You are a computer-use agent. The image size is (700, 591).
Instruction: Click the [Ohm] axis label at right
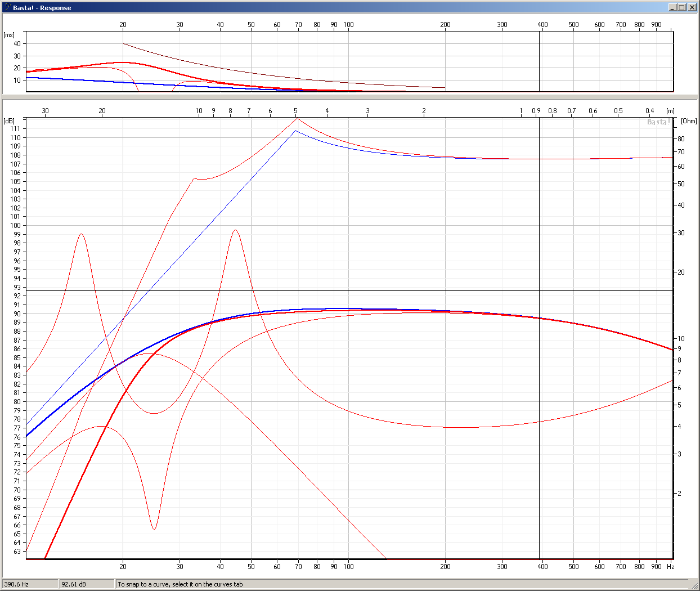pyautogui.click(x=689, y=121)
